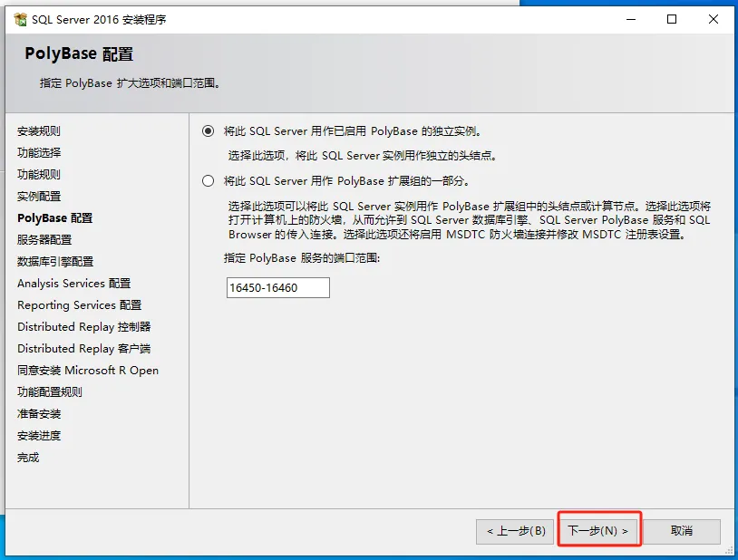This screenshot has width=738, height=560.
Task: Click the 指定 PolyBase 扩大选项和端口范围 subtitle
Action: point(131,83)
